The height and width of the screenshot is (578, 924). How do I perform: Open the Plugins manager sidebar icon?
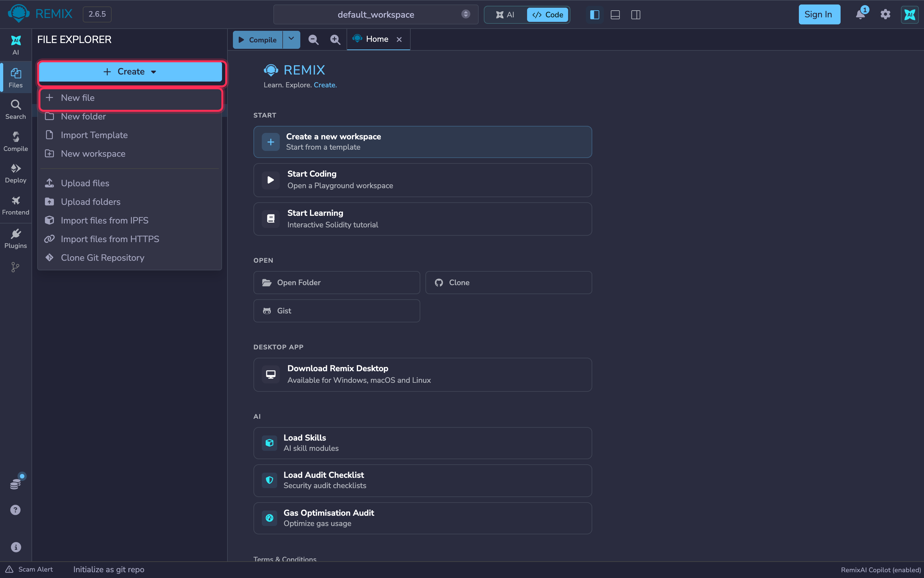point(16,239)
